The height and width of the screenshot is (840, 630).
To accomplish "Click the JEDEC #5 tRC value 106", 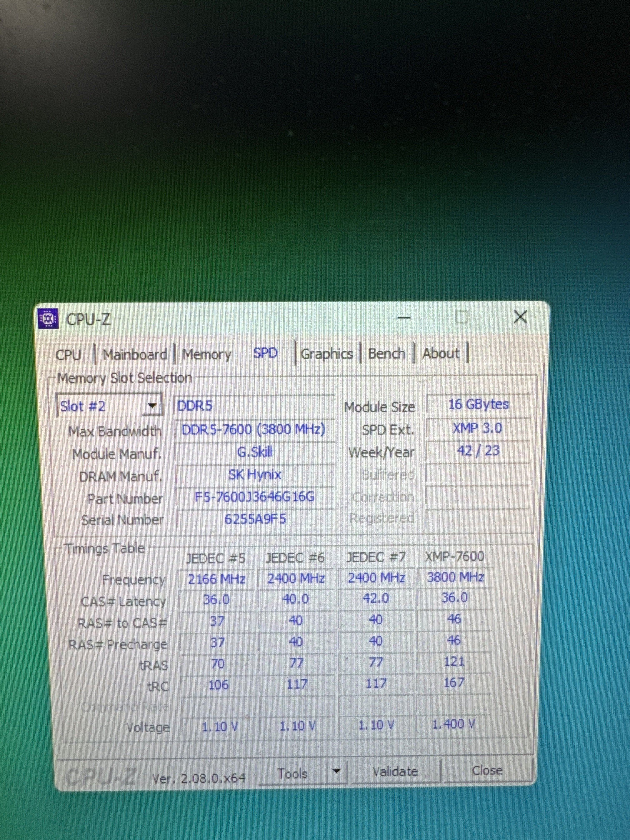I will tap(219, 685).
